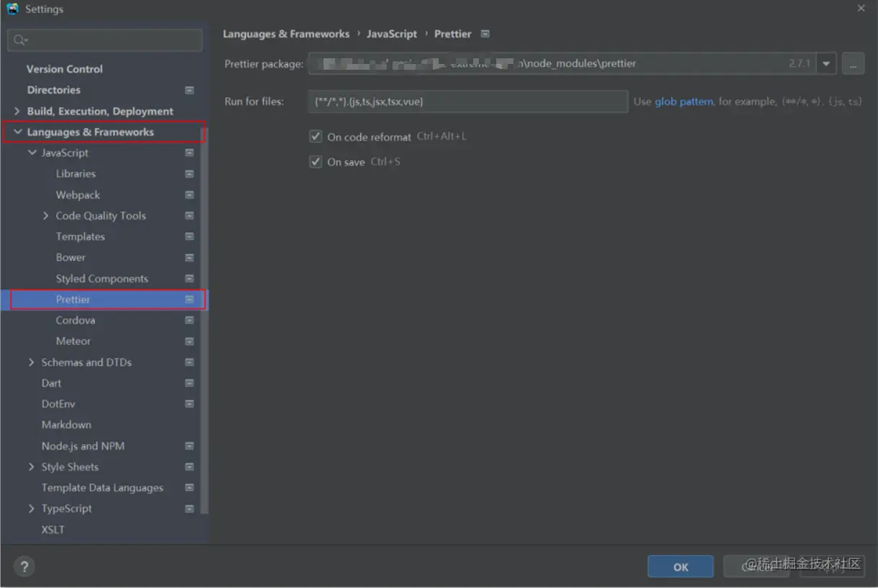Click JavaScript in the breadcrumb

[392, 34]
